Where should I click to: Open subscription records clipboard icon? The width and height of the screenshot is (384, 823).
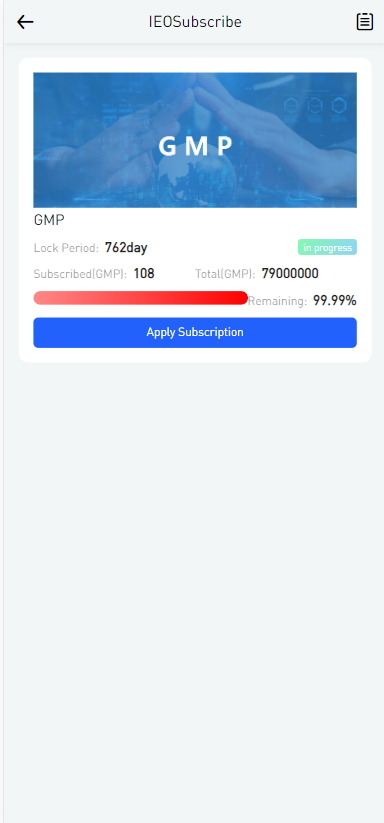pyautogui.click(x=365, y=22)
